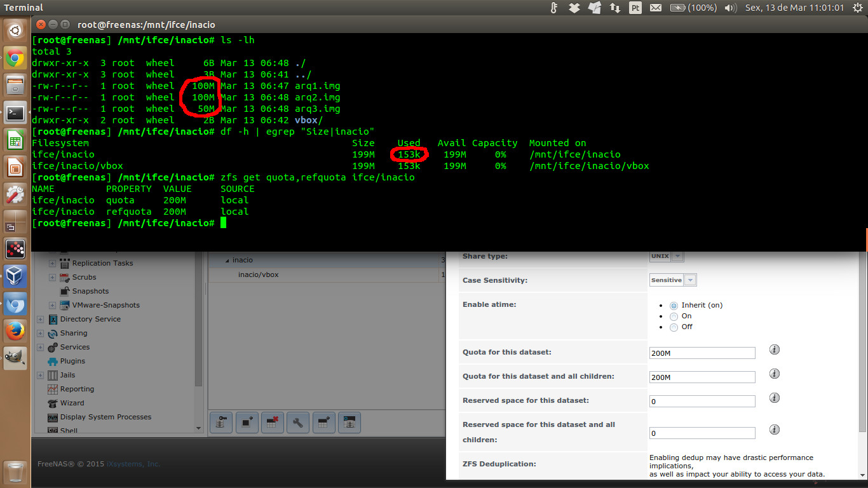Screen dimensions: 868x488
Task: Open Dropbox indicator in top panel
Action: (574, 8)
